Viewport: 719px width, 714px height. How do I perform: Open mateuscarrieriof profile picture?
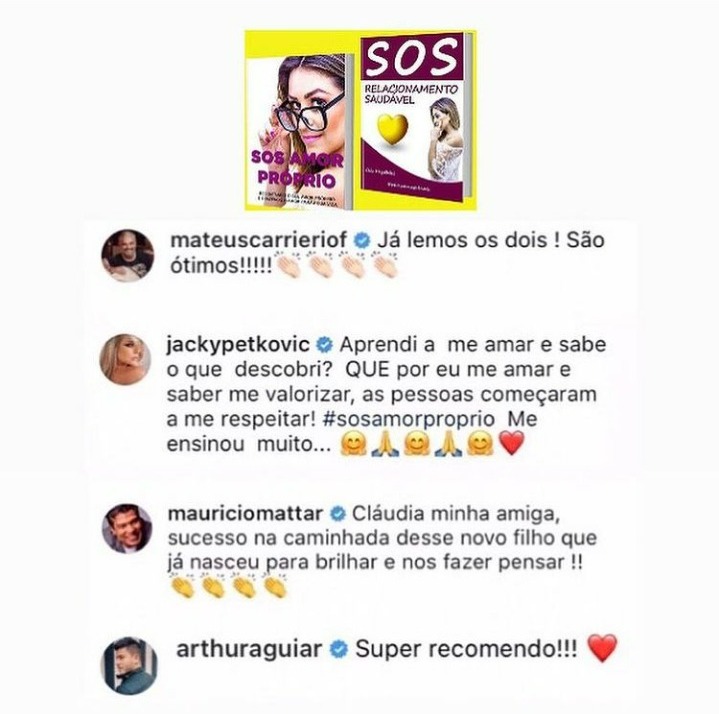pyautogui.click(x=127, y=255)
